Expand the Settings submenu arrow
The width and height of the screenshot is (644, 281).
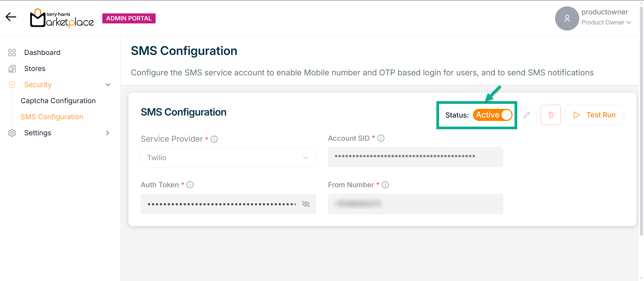tap(108, 133)
